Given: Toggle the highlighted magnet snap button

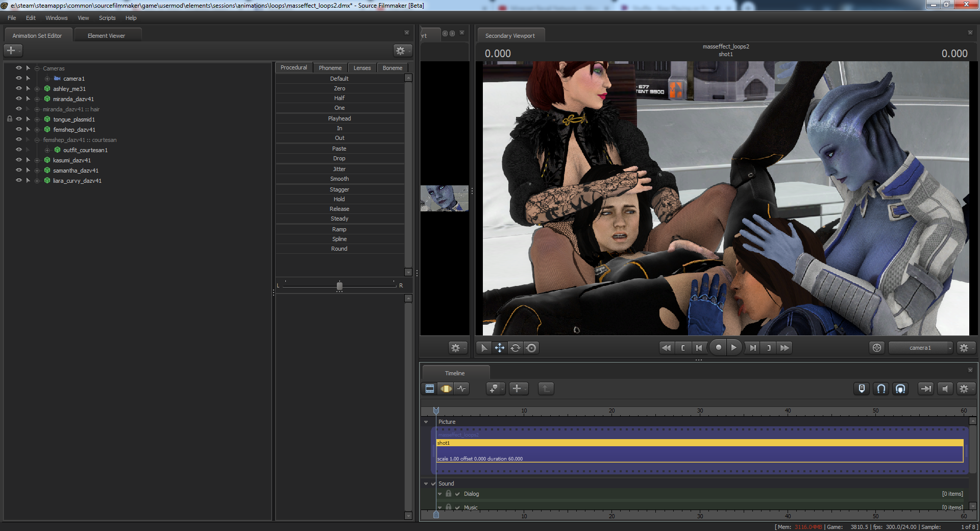Looking at the screenshot, I should click(900, 389).
